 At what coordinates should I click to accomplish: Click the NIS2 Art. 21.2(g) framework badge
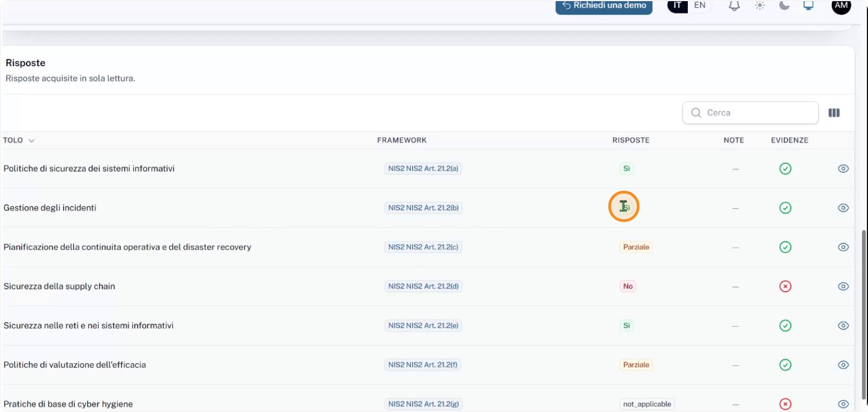[423, 404]
